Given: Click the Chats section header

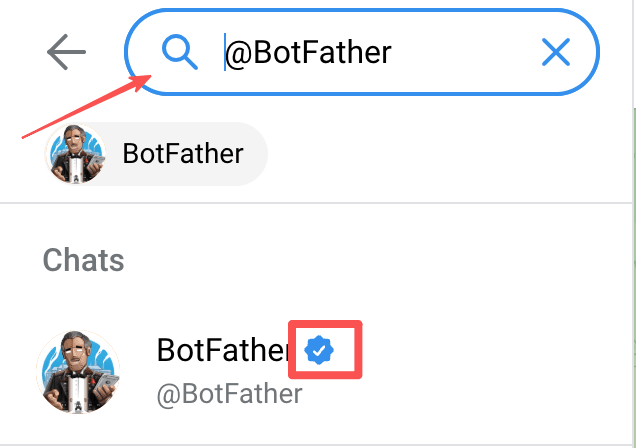Looking at the screenshot, I should pyautogui.click(x=83, y=260).
